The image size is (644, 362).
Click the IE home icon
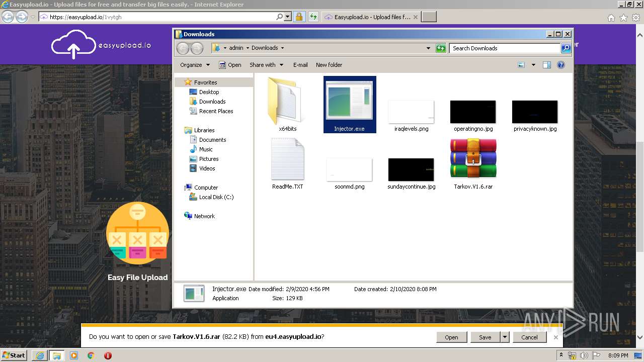tap(611, 18)
